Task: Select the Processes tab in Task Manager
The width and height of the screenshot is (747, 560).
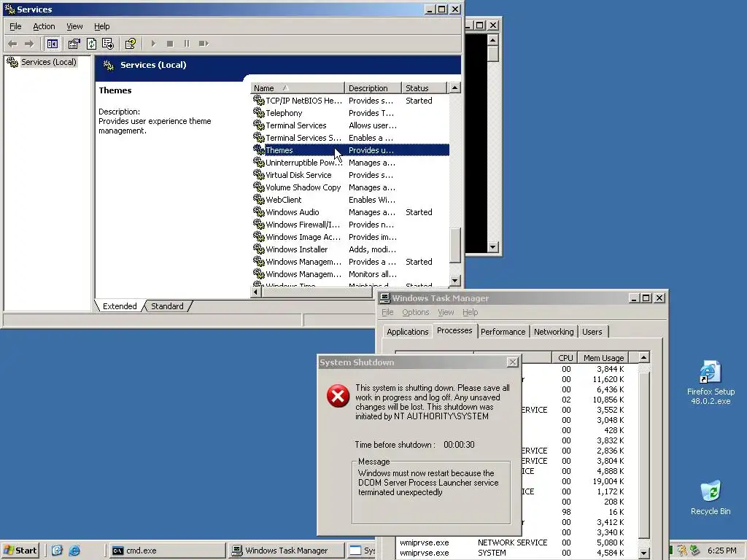Action: [x=454, y=330]
